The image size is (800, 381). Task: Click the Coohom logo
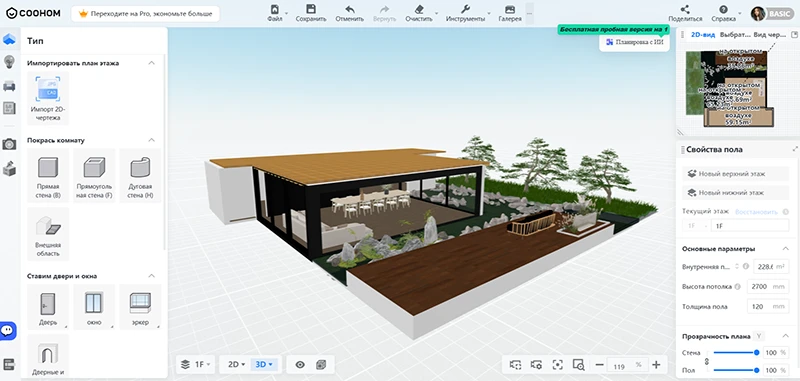[33, 13]
